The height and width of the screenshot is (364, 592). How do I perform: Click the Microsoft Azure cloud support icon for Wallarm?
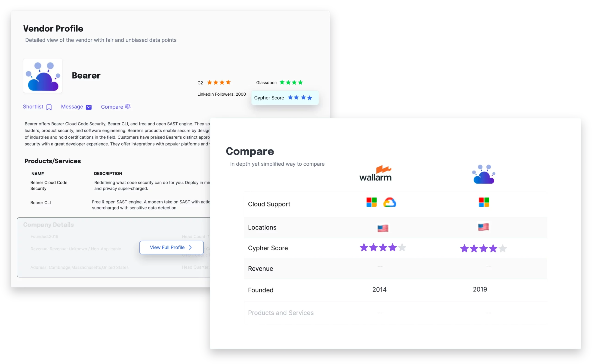click(x=372, y=203)
